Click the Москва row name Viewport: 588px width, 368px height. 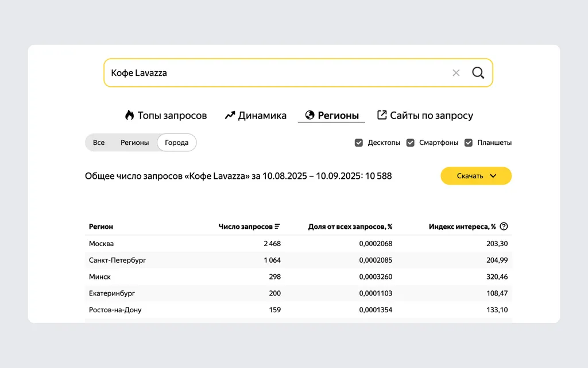pyautogui.click(x=101, y=244)
